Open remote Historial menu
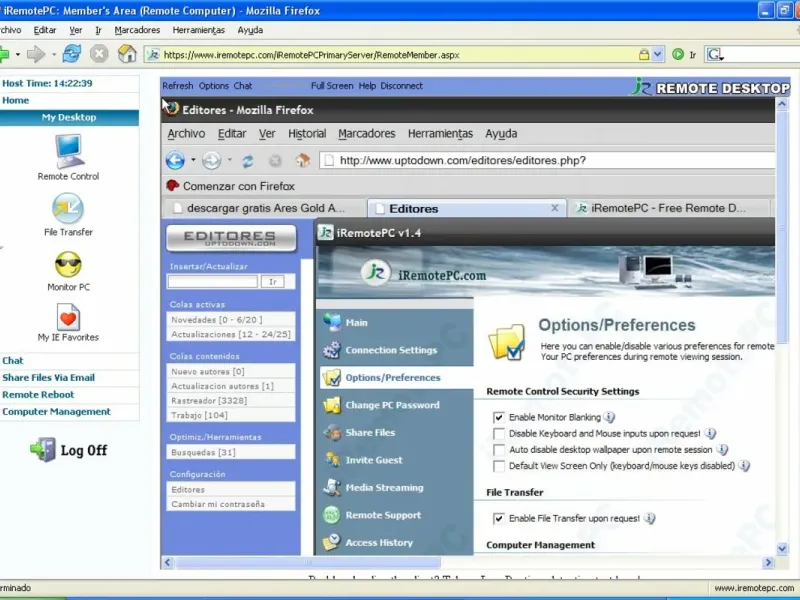The height and width of the screenshot is (600, 800). (307, 134)
